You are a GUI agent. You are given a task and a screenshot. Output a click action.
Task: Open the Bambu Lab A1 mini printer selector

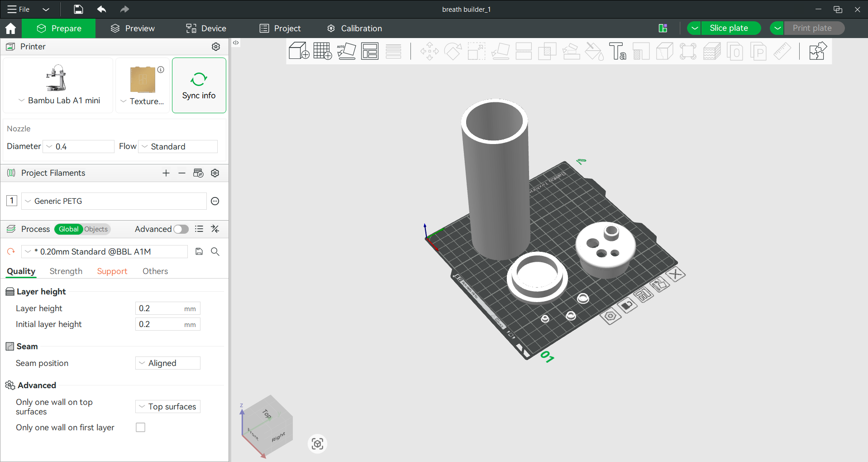tap(58, 85)
